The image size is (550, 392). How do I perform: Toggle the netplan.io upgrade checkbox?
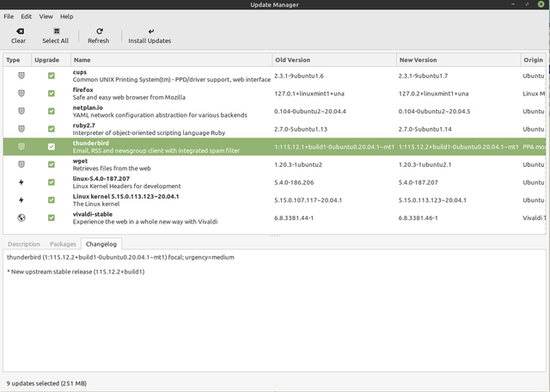click(52, 111)
